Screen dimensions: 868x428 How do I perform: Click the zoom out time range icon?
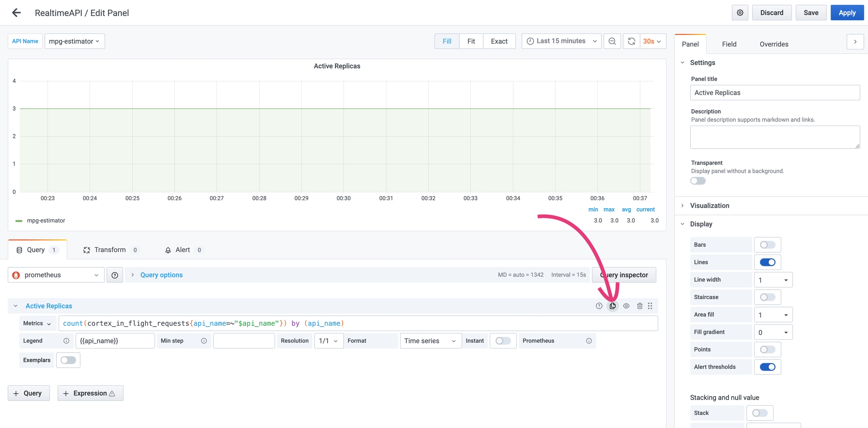tap(612, 41)
